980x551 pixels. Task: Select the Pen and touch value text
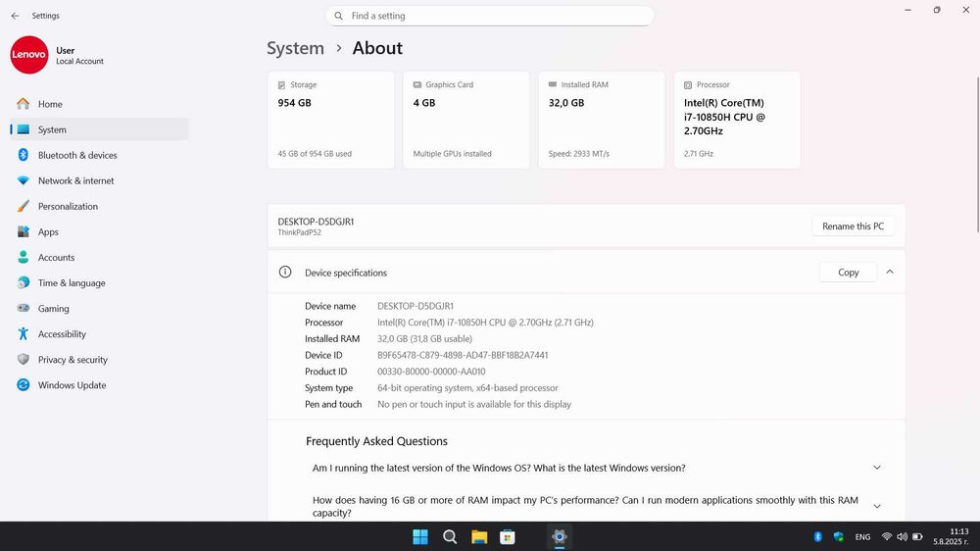(x=474, y=404)
